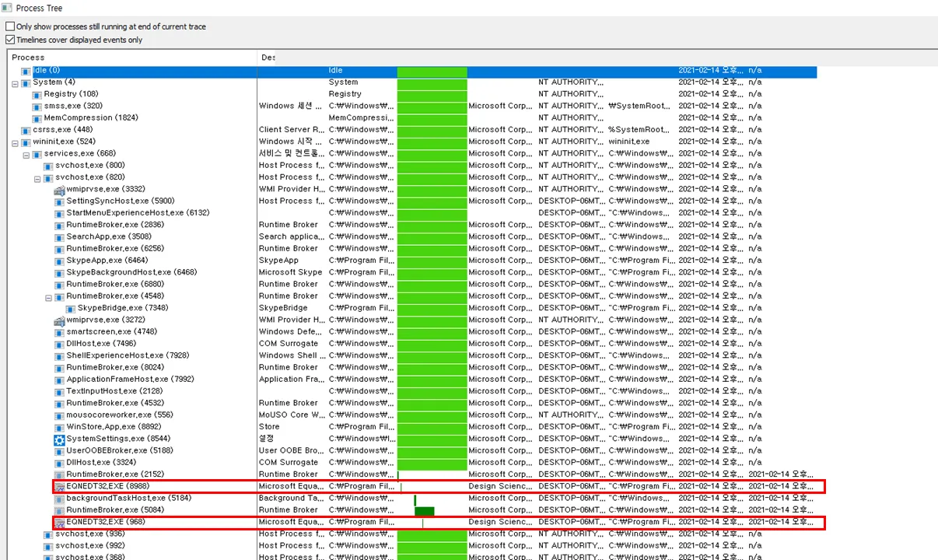Click the WinStore.App.exe (8892) icon
Image resolution: width=938 pixels, height=560 pixels.
[59, 427]
